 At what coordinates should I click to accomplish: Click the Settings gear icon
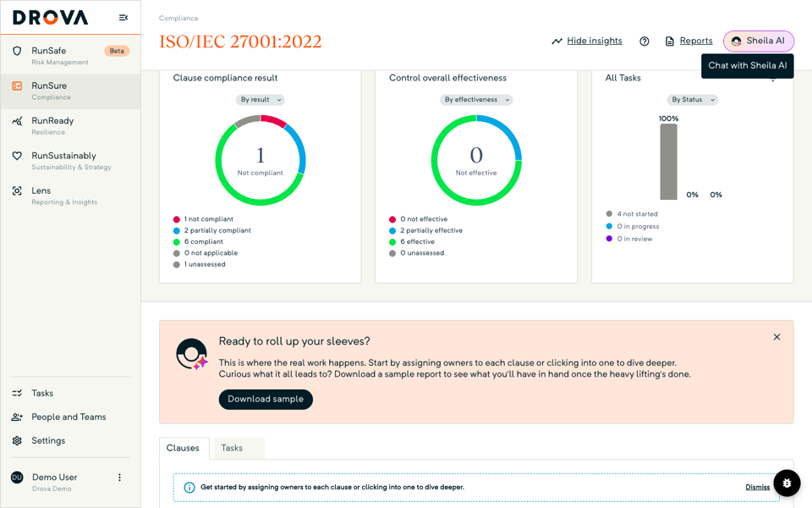[x=17, y=440]
